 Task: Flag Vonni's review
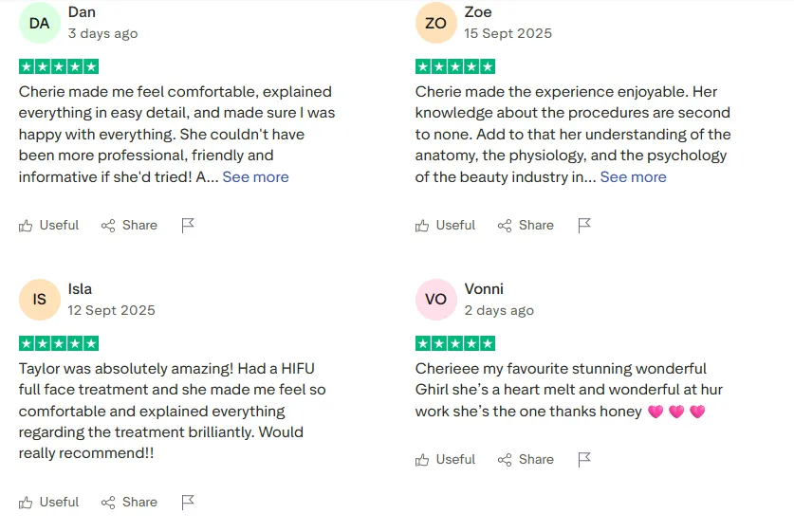tap(584, 460)
